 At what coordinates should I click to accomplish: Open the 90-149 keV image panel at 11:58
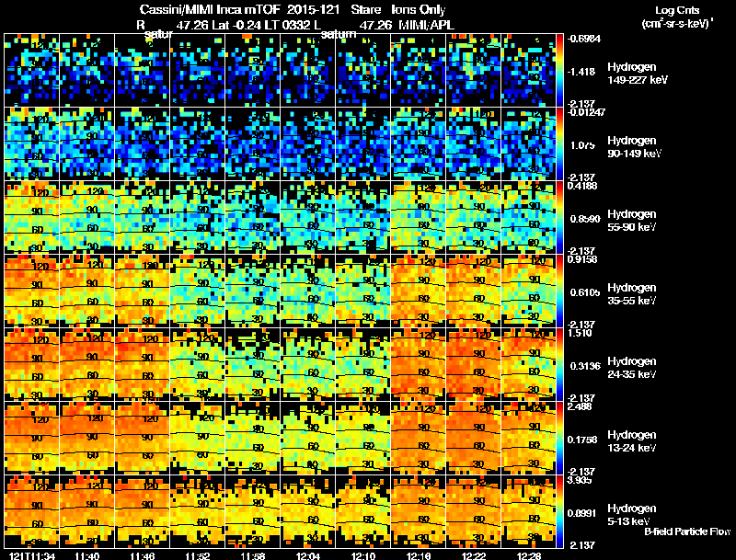(252, 143)
